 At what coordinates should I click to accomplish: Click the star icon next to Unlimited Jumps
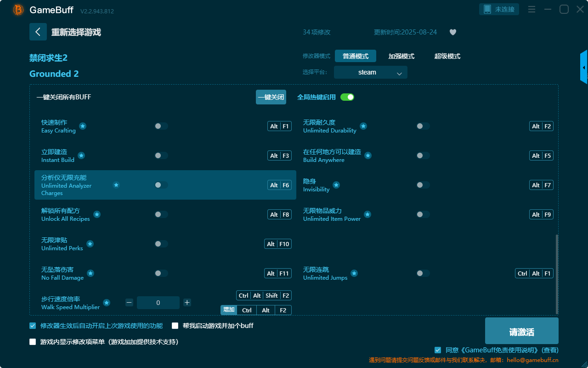(354, 273)
